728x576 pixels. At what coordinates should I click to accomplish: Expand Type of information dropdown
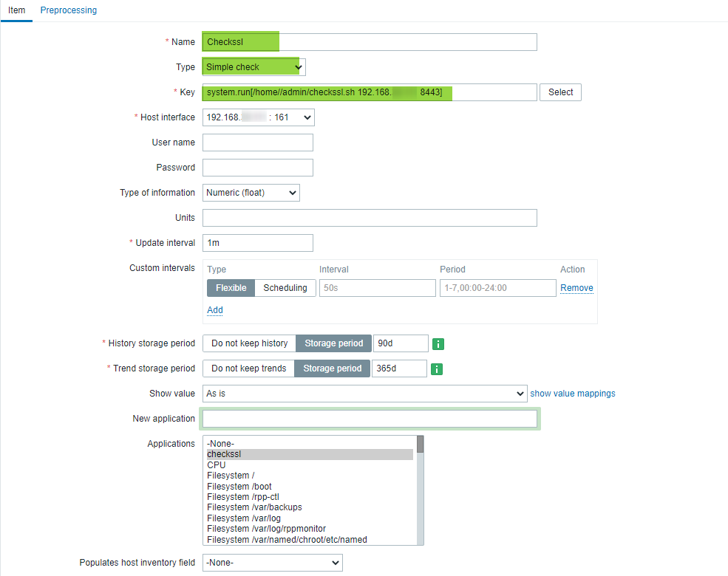click(251, 193)
